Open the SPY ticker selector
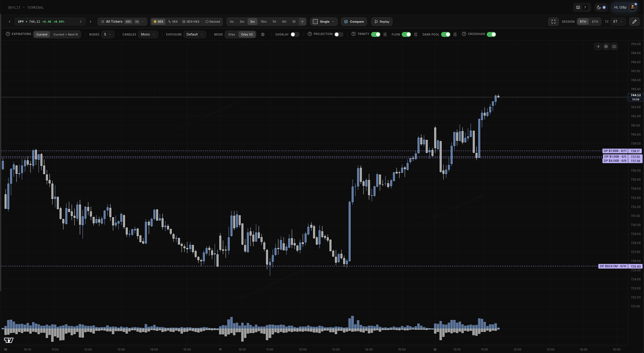Viewport: 644px width, 353px height. [x=49, y=22]
